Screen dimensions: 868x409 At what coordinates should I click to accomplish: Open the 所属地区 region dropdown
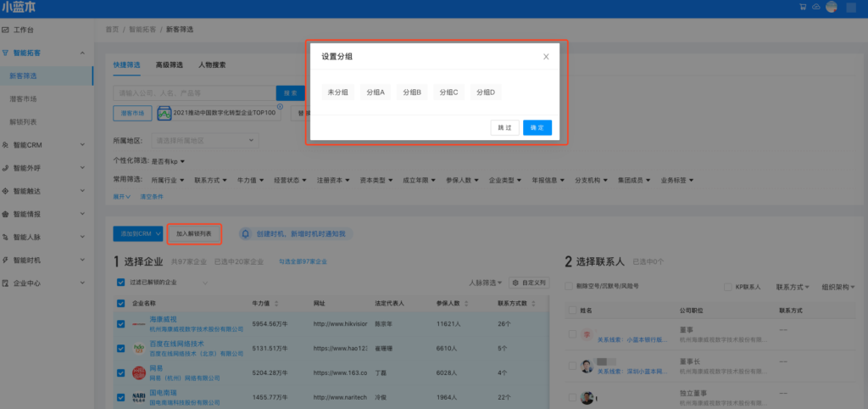coord(202,140)
